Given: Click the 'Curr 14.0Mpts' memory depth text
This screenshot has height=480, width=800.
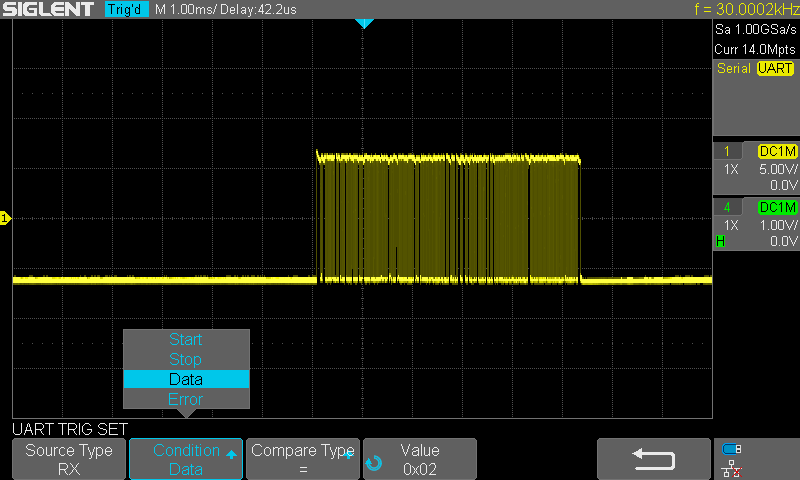Looking at the screenshot, I should click(755, 49).
